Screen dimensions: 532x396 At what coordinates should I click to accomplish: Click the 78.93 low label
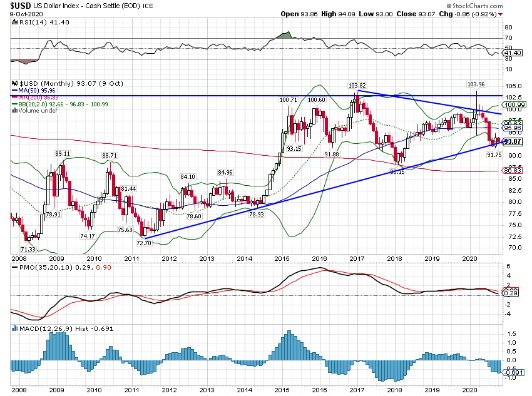click(256, 214)
